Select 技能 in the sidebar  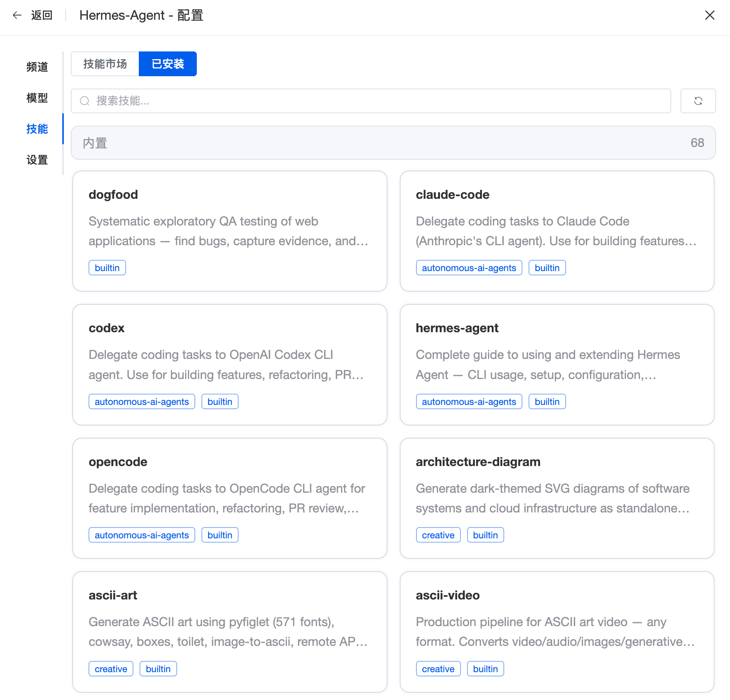[37, 129]
